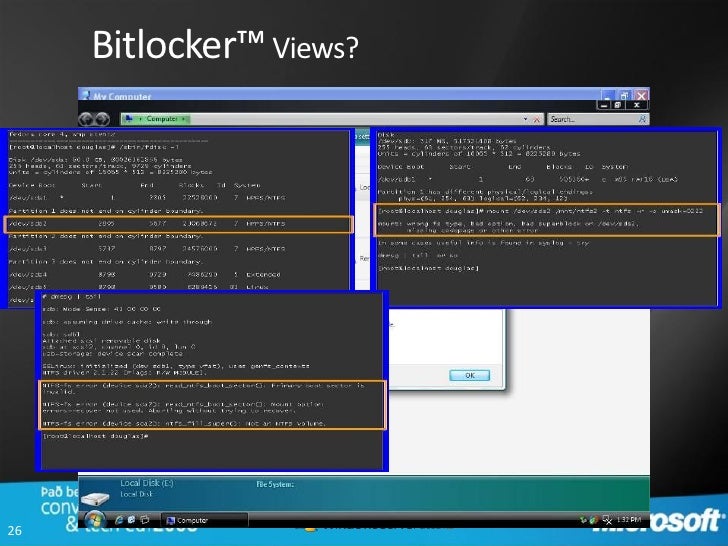Click the search magnifier icon

[x=642, y=119]
